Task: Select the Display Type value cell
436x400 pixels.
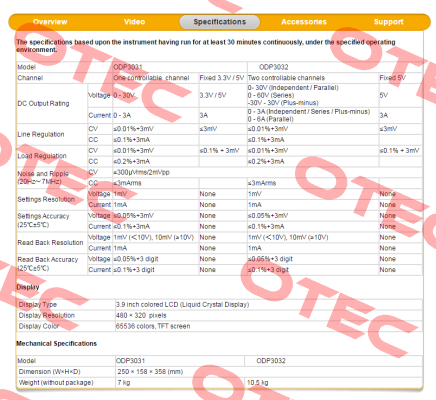Action: [269, 305]
